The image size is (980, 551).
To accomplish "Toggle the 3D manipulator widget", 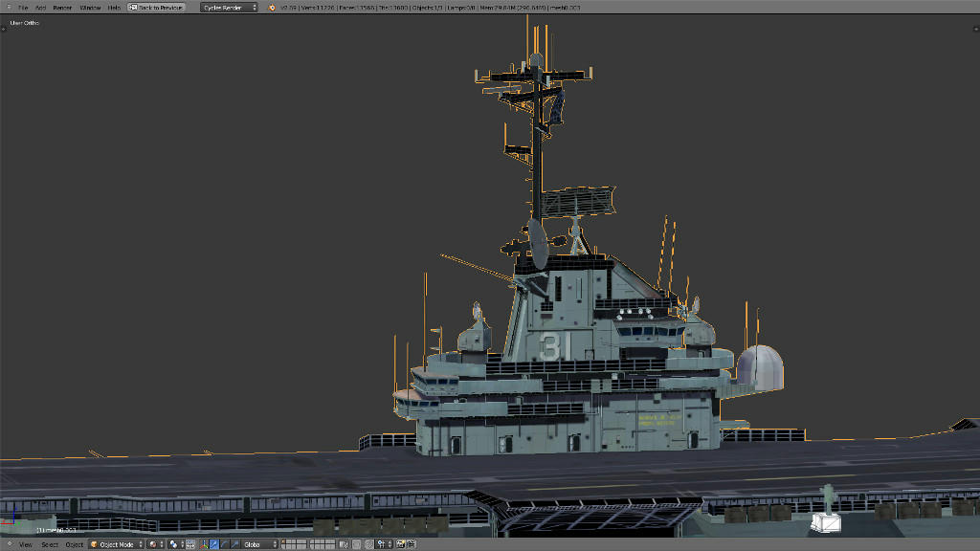I will (205, 544).
